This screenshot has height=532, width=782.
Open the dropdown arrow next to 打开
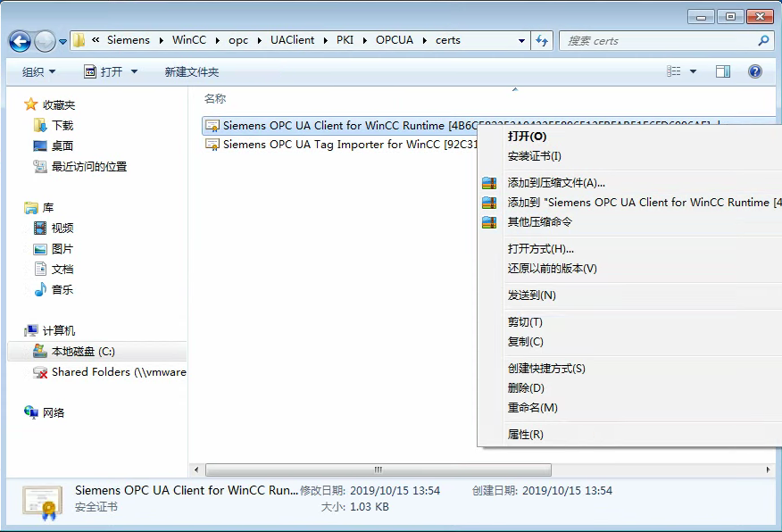click(x=135, y=71)
